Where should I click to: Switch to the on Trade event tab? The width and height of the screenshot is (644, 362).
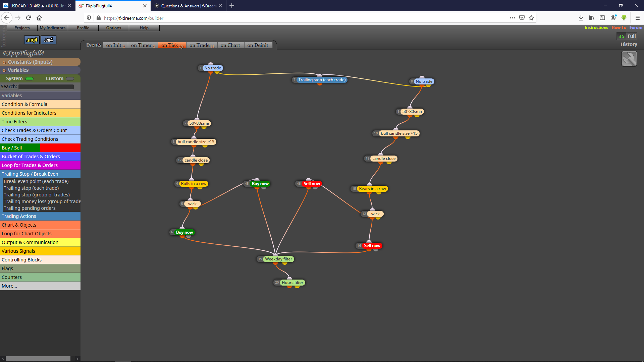(202, 45)
